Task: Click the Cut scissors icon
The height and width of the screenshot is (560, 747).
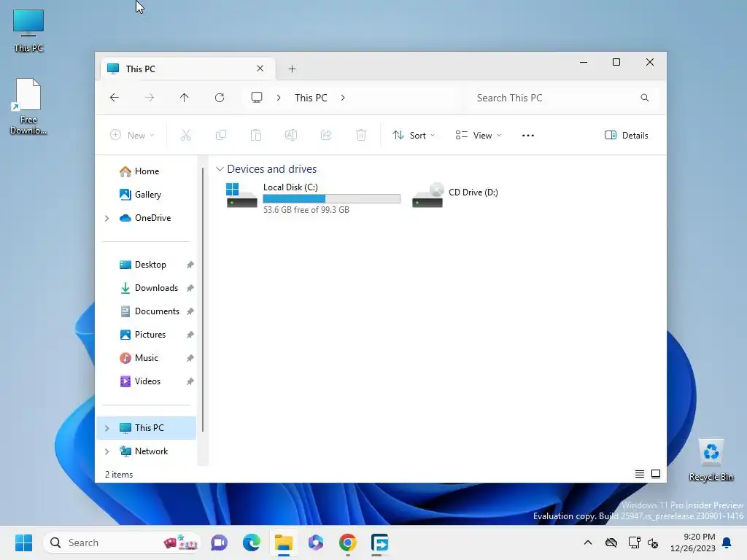Action: pyautogui.click(x=186, y=135)
